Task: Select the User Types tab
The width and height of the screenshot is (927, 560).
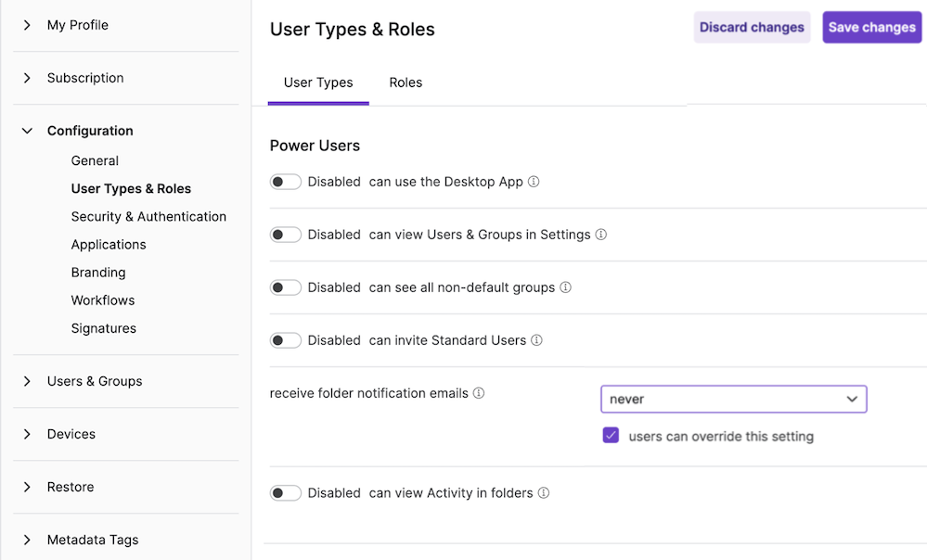Action: click(x=318, y=83)
